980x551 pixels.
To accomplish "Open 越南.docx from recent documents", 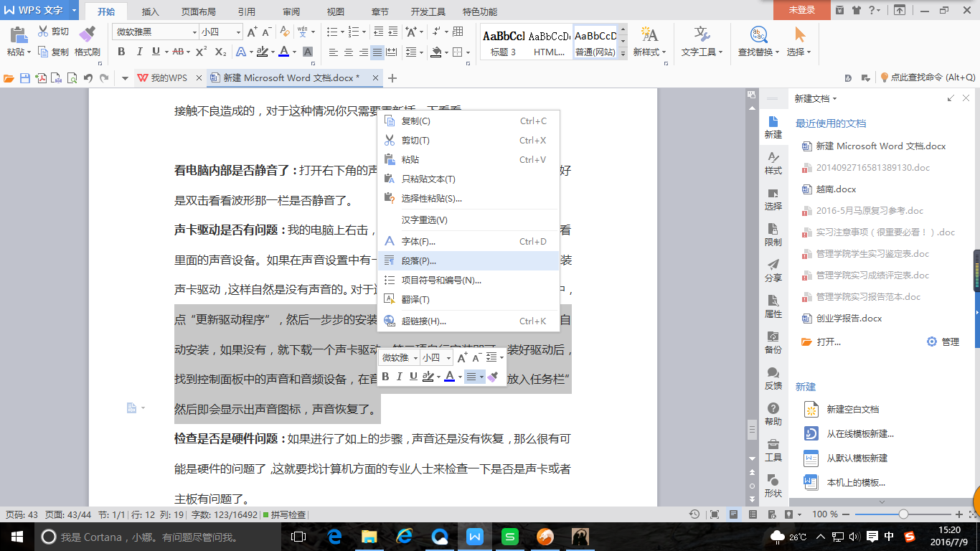I will 836,189.
